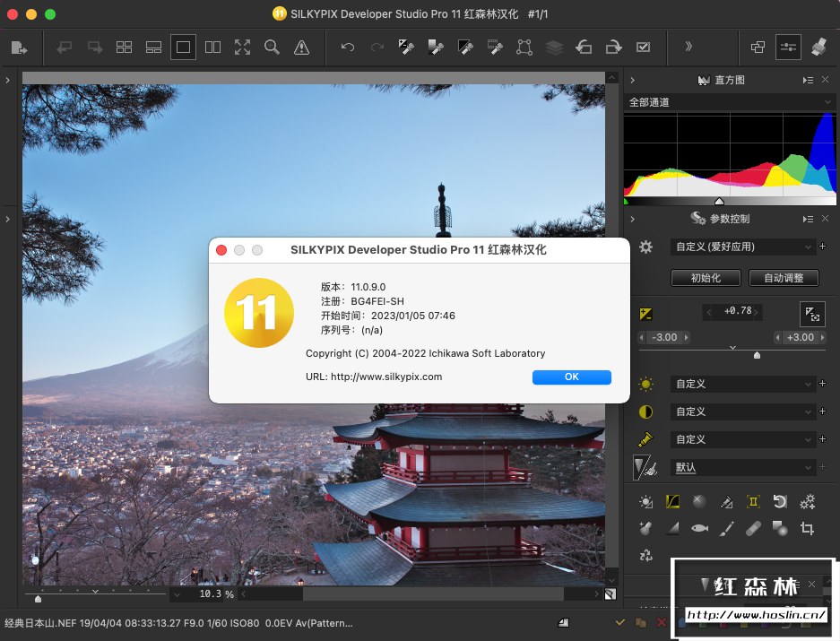Select the crop tool icon
Screen dimensions: 840x641
pyautogui.click(x=807, y=529)
